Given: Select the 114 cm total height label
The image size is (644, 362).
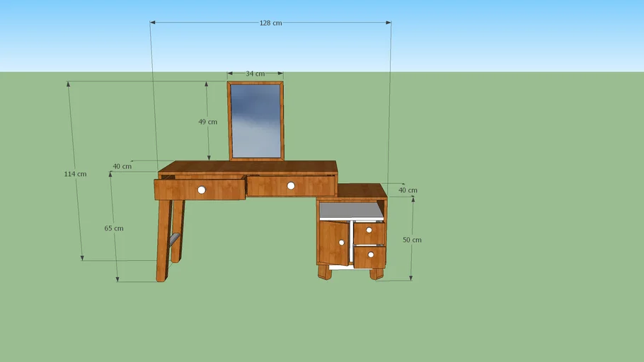Looking at the screenshot, I should (75, 174).
